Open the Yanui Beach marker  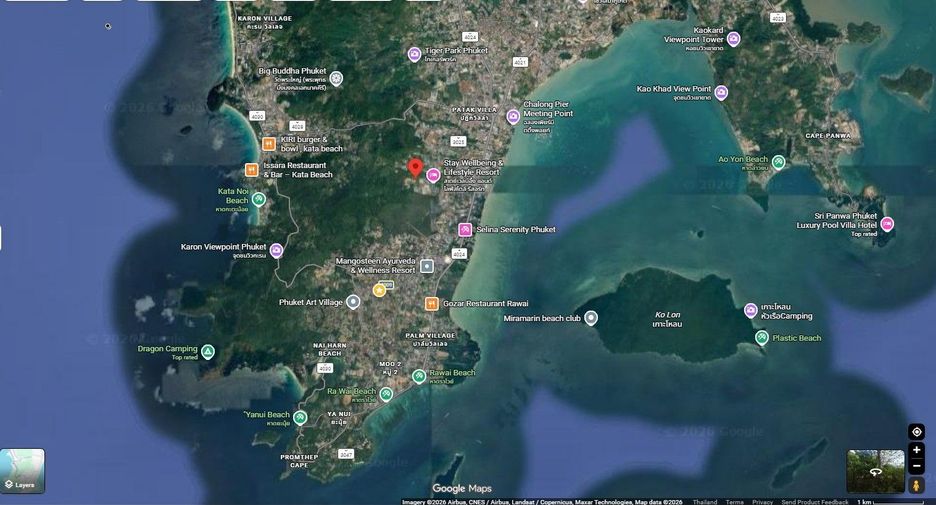(300, 417)
